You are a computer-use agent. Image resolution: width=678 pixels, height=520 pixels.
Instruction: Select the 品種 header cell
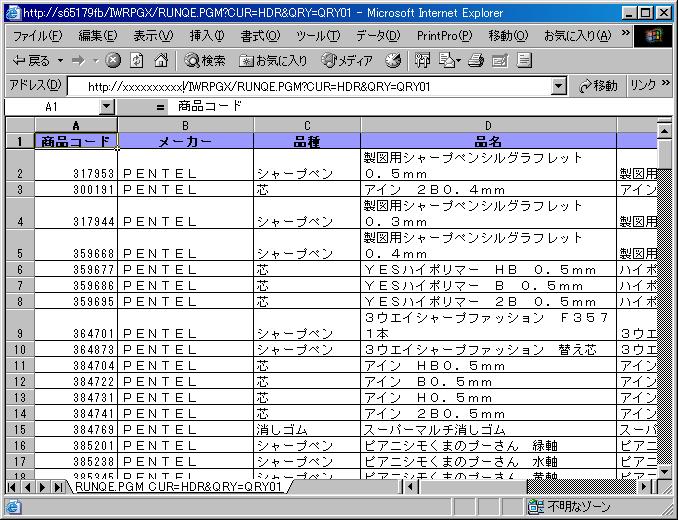[307, 141]
